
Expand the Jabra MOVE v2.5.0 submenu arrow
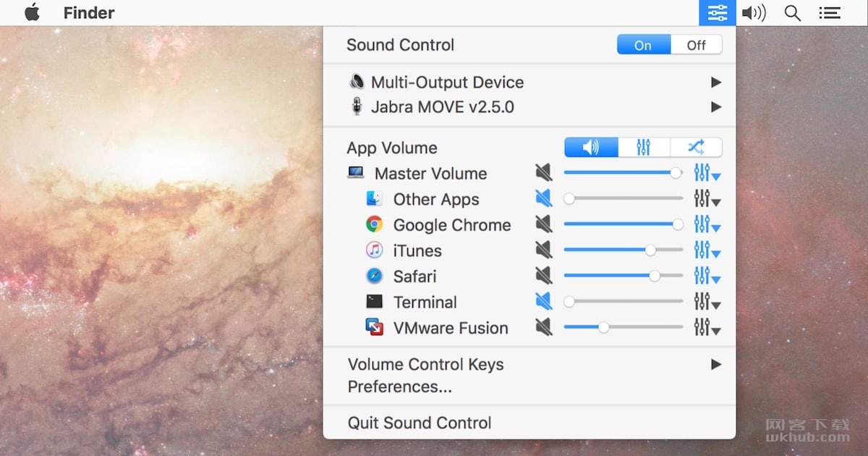[x=716, y=107]
